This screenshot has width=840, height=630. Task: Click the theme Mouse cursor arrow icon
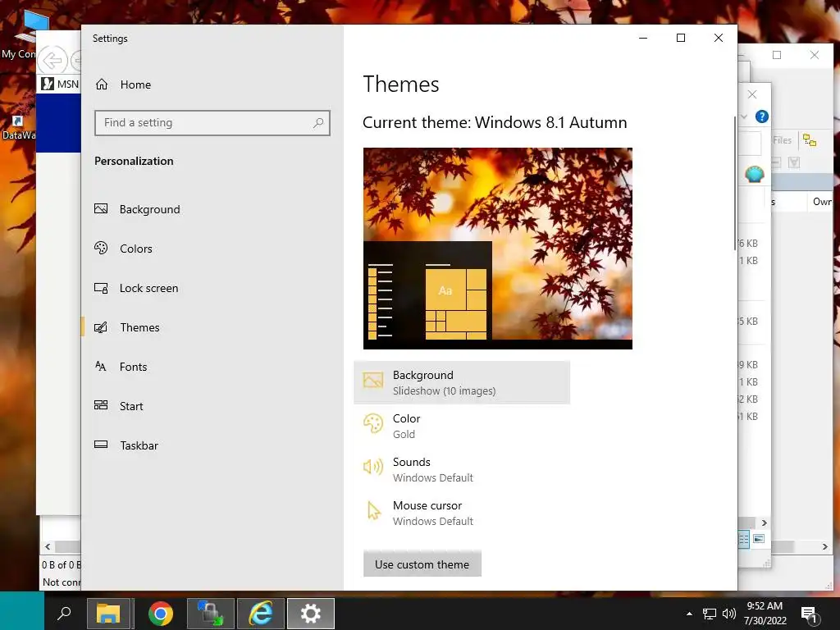(x=373, y=510)
